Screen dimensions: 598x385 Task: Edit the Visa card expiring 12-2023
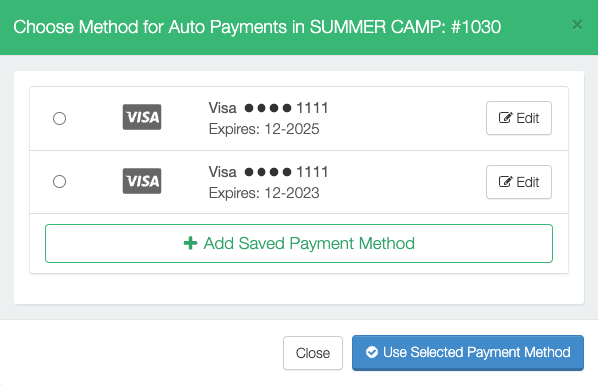coord(519,182)
